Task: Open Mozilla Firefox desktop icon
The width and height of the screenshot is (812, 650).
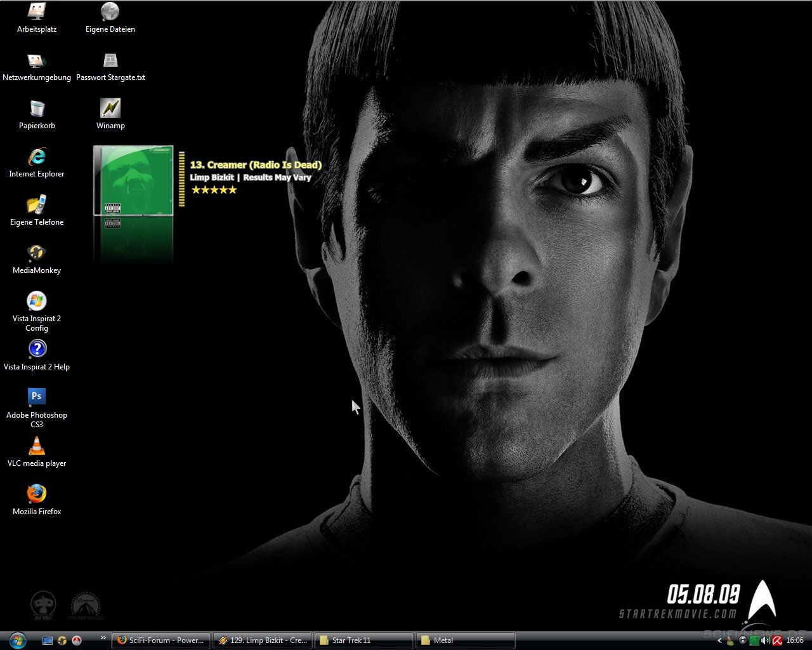Action: (37, 494)
